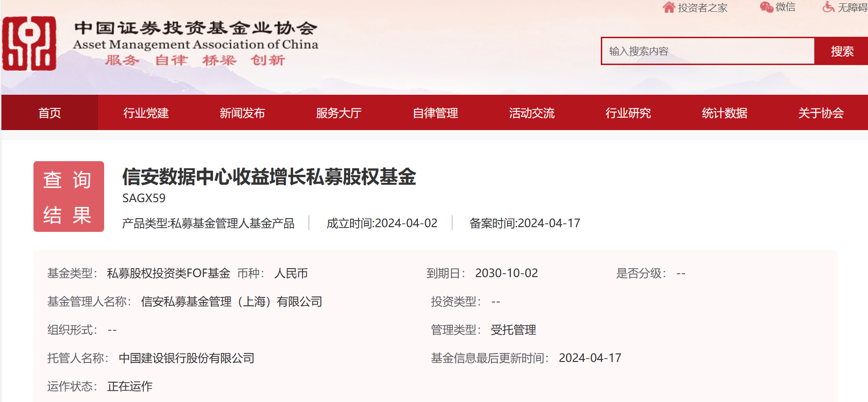Click the 组织形式 label
Screen dimensions: 868x402
73,330
